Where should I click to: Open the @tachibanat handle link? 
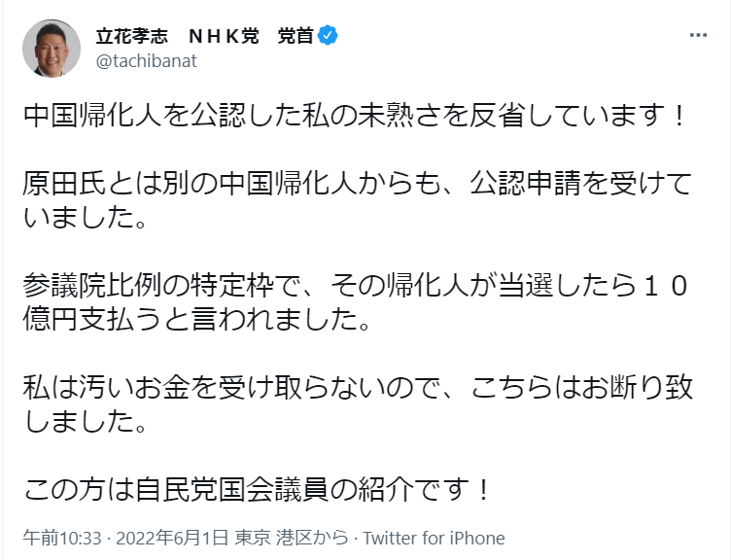[x=147, y=61]
